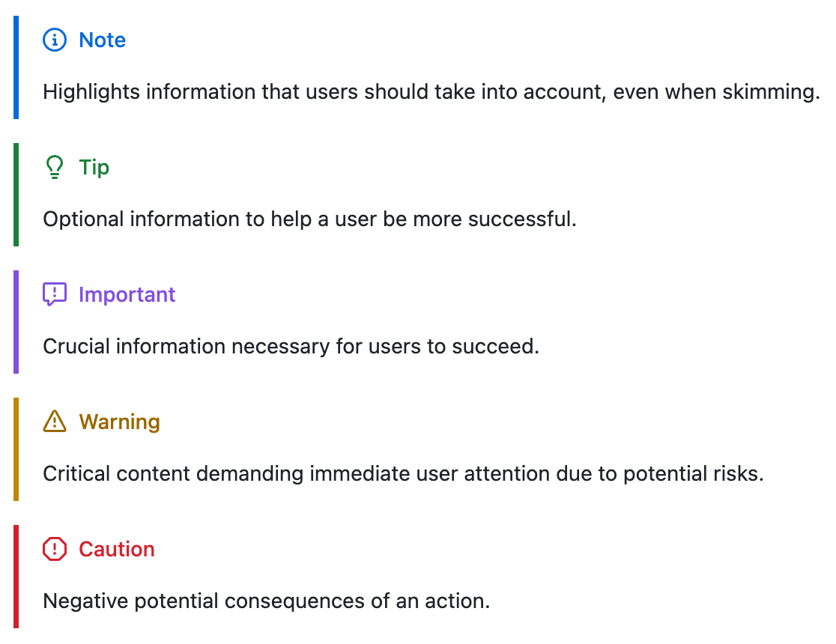Click the red Caution octagon icon
Viewport: 836px width, 644px height.
(55, 550)
